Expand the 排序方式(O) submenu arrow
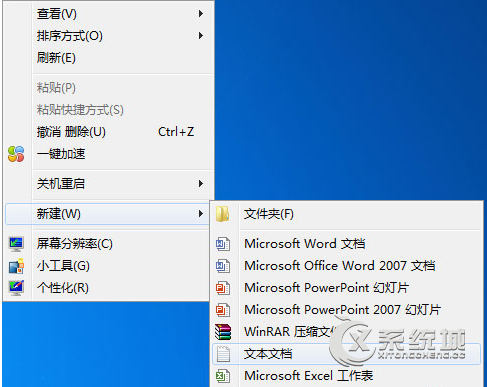 pos(201,36)
